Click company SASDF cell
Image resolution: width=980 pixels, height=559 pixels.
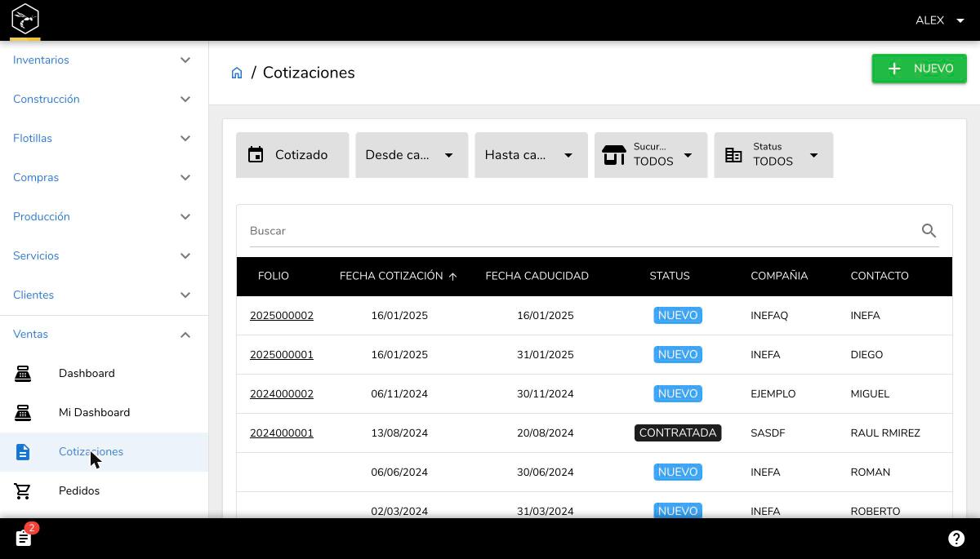[x=768, y=433]
